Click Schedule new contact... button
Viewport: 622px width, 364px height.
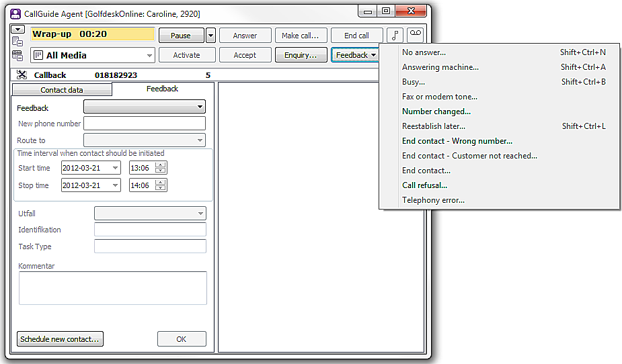click(60, 339)
